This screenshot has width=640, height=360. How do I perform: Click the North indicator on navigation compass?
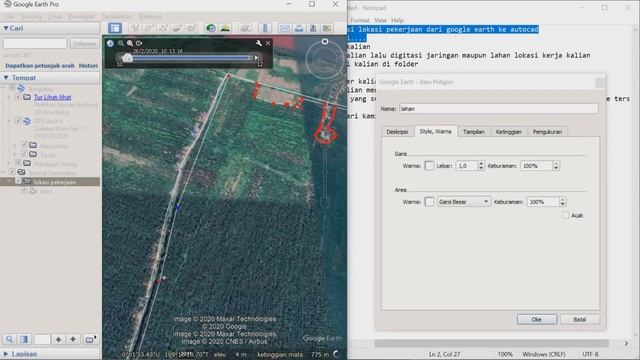tap(325, 41)
